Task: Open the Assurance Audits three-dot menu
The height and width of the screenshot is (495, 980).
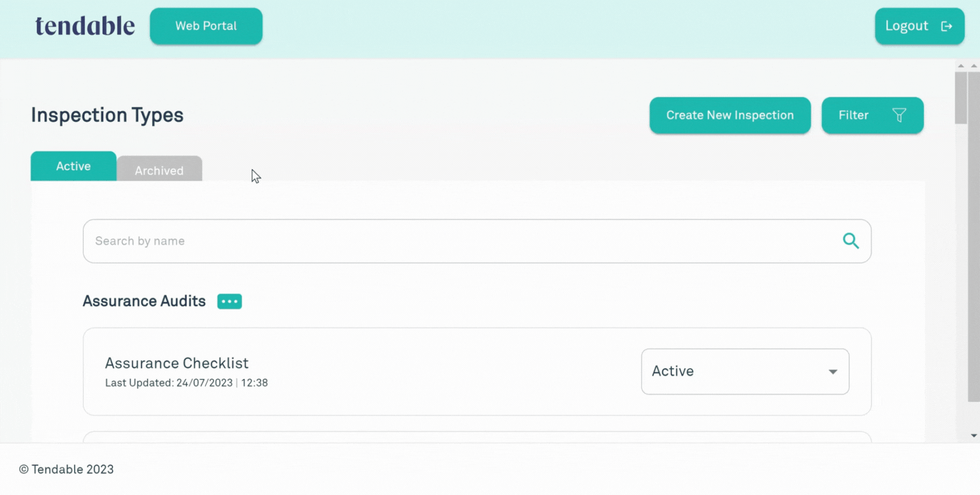Action: click(229, 301)
